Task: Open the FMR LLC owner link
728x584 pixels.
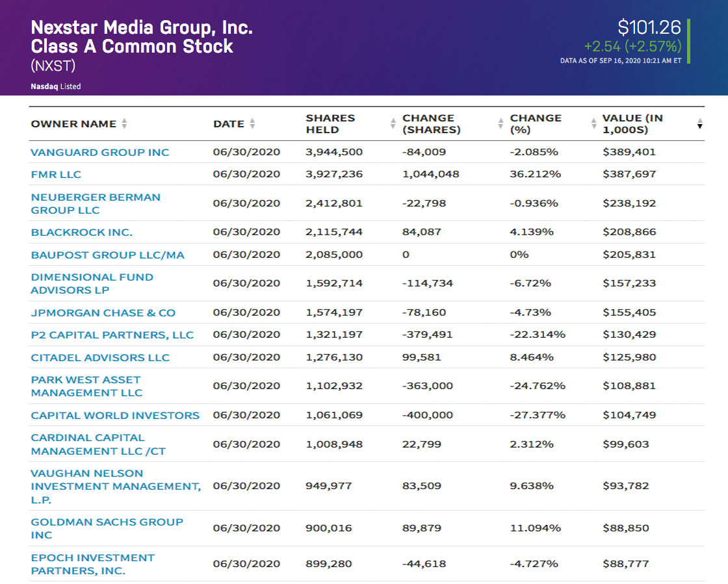Action: [x=56, y=174]
